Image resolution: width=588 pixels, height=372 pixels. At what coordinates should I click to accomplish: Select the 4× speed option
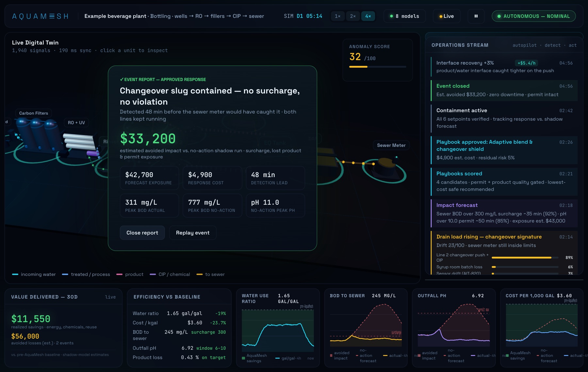(x=368, y=16)
